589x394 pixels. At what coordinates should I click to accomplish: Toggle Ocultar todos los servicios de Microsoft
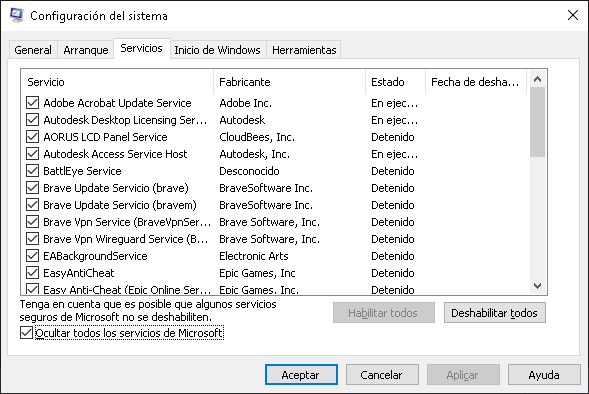(26, 333)
